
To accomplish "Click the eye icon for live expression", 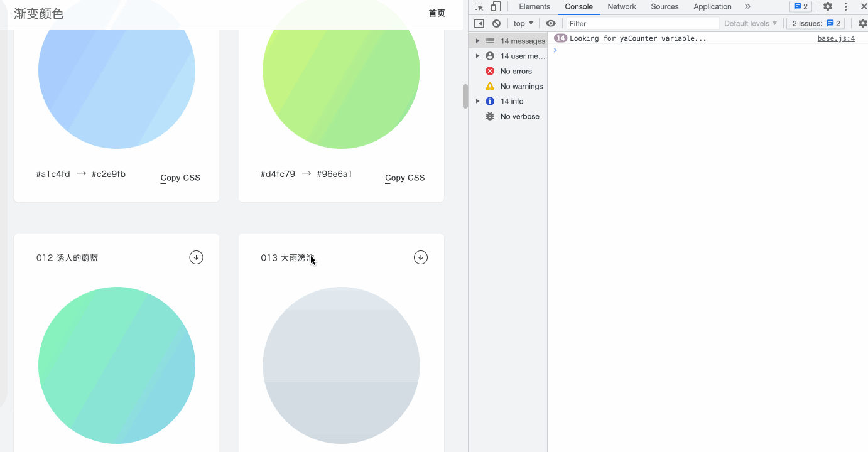I will coord(551,23).
